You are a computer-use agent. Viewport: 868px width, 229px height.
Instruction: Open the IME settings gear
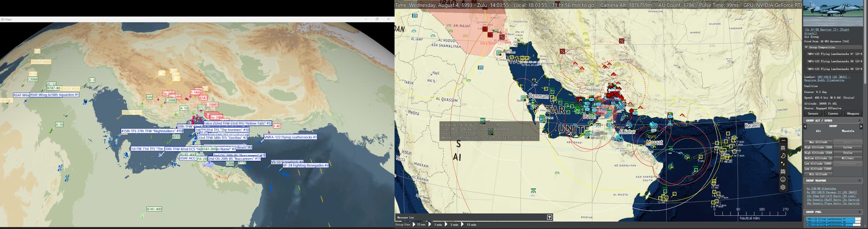point(783,187)
